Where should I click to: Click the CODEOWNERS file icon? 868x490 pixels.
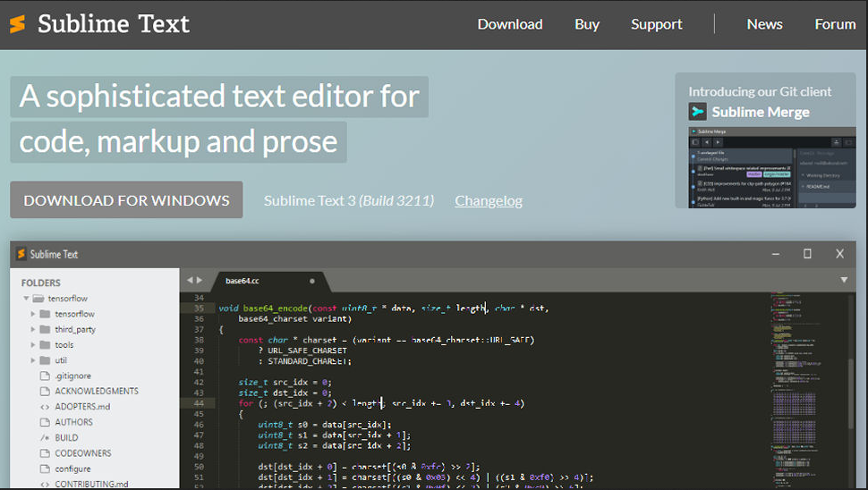point(45,453)
